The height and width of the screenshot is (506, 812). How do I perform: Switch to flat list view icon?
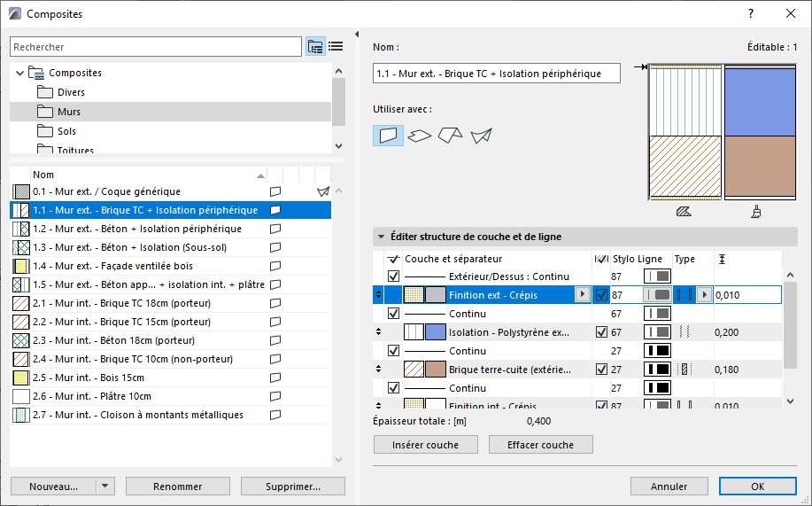tap(336, 47)
